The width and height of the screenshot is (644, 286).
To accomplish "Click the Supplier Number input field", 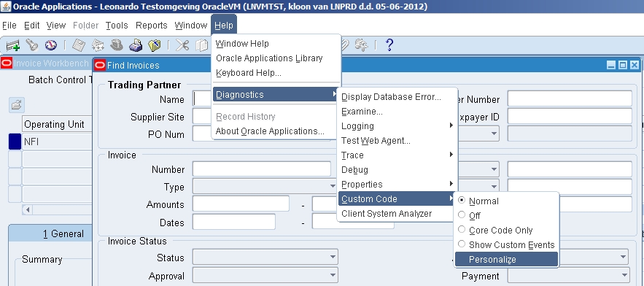I will point(570,98).
